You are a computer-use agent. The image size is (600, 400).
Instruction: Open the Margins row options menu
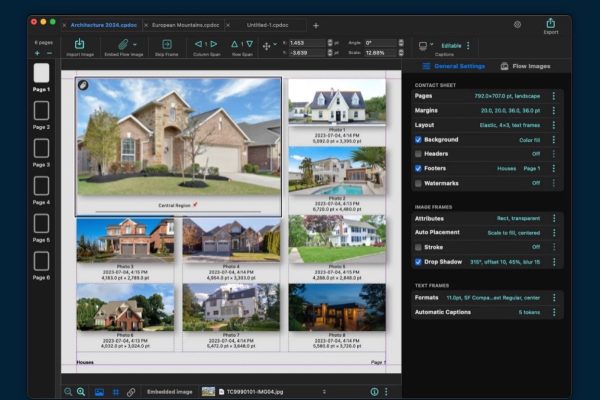point(554,111)
